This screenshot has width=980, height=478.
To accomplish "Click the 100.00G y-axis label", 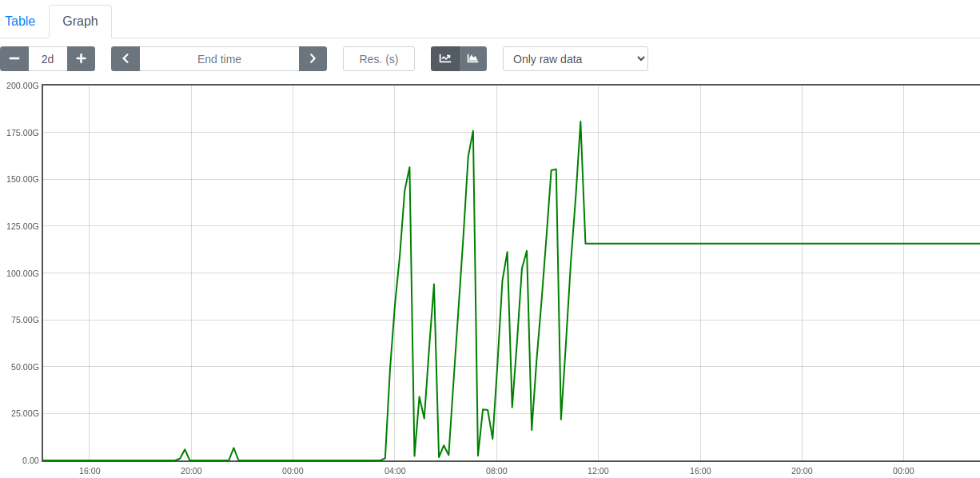I will (x=22, y=273).
